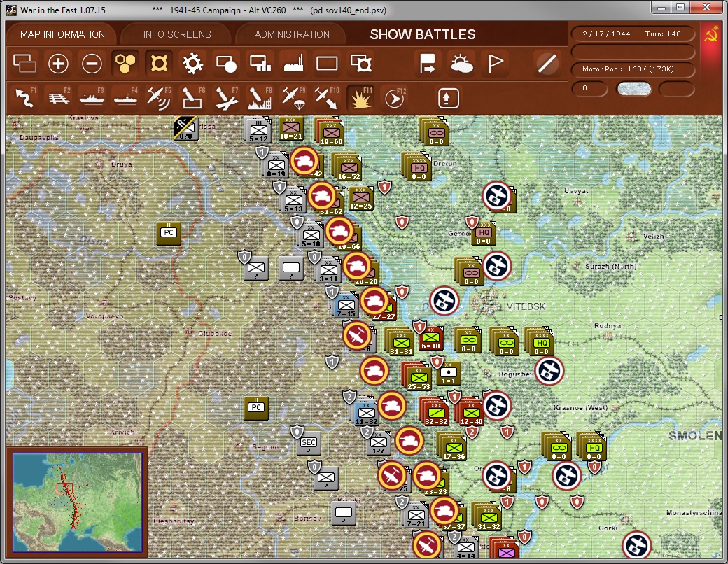The height and width of the screenshot is (564, 728).
Task: Select the 10=21 Soviet counter
Action: (290, 129)
